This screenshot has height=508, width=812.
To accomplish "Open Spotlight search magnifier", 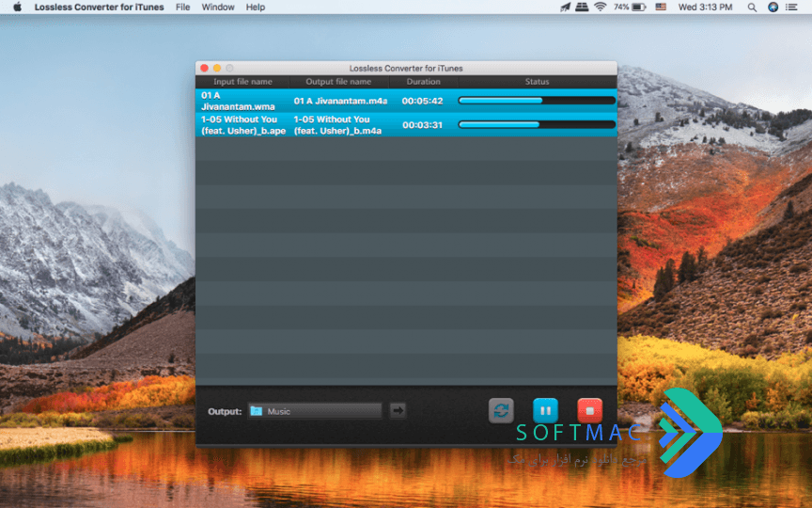I will 752,8.
